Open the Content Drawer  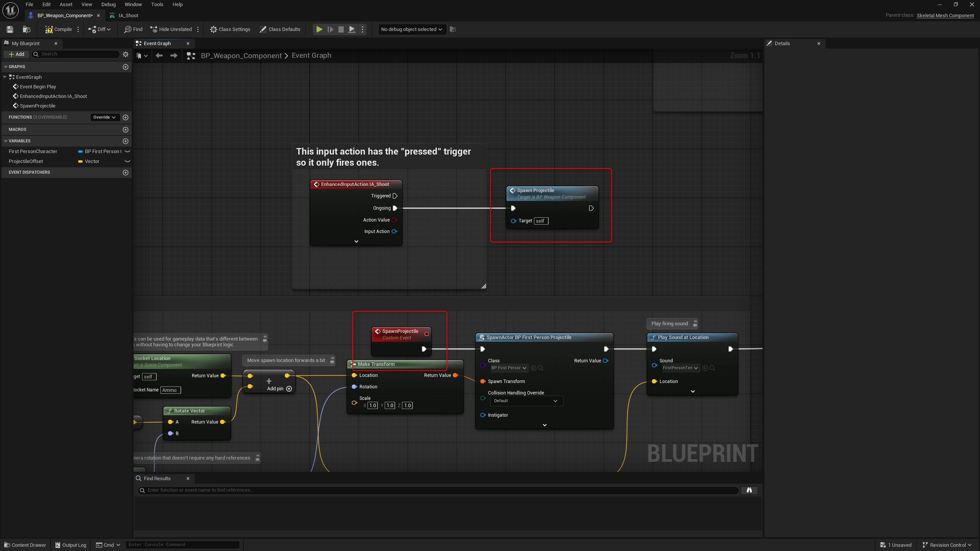25,545
